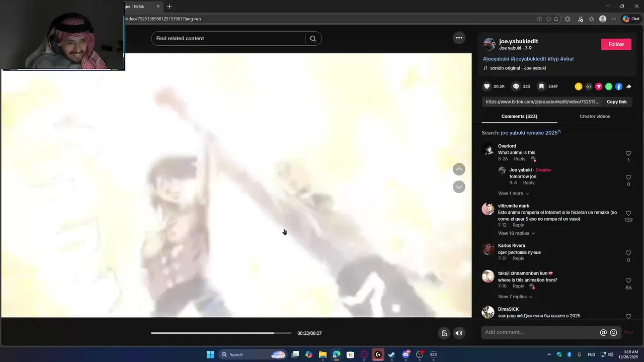The image size is (644, 362).
Task: Go to previous video with up arrow
Action: tap(459, 169)
